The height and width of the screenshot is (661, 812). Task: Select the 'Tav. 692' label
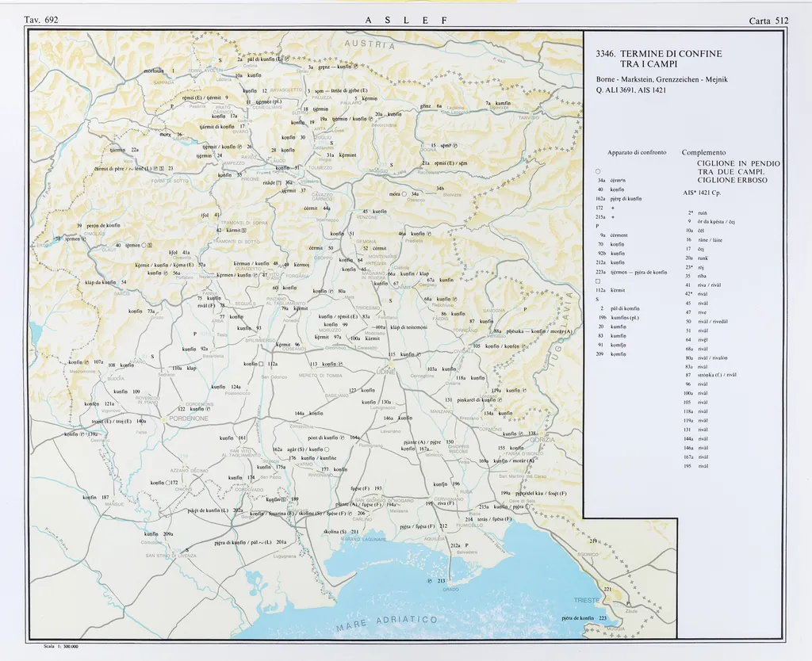(x=41, y=20)
